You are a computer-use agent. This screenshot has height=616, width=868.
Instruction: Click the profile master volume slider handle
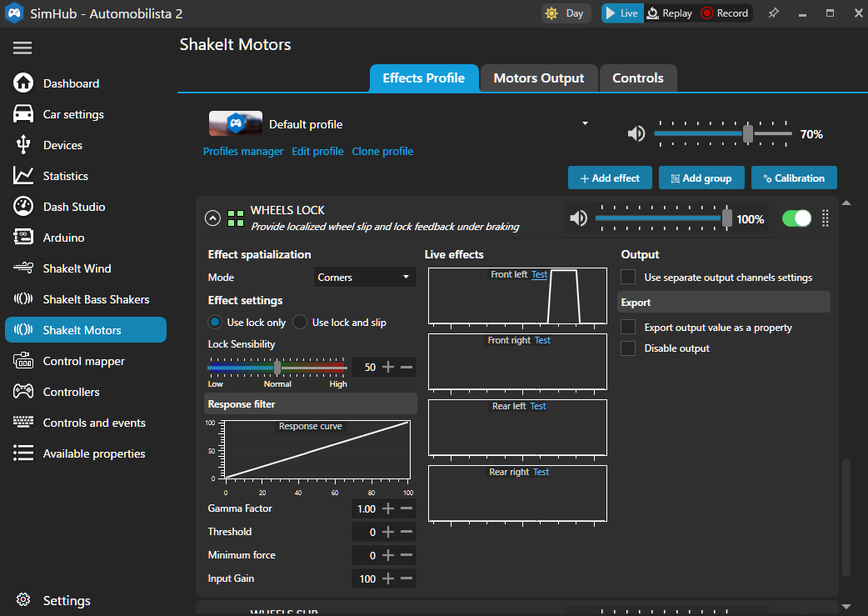point(748,133)
